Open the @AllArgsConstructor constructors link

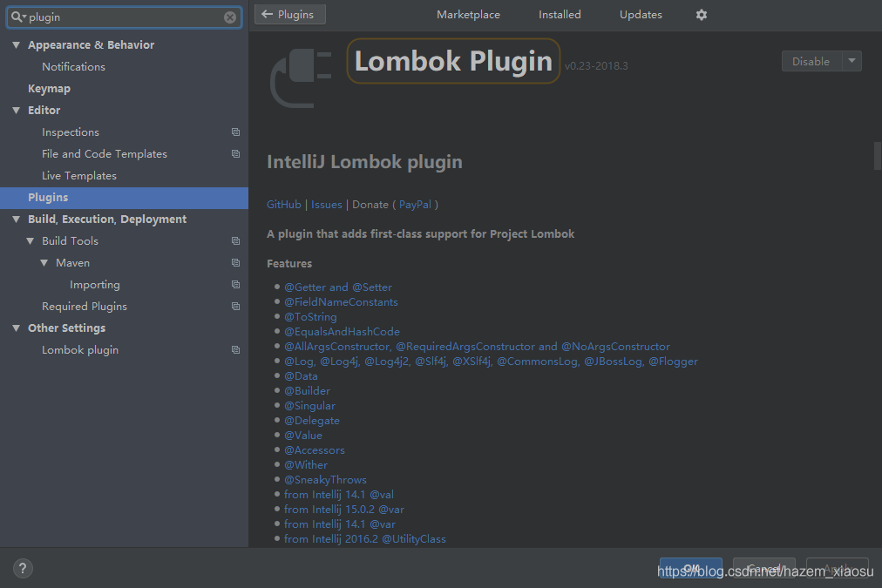477,347
